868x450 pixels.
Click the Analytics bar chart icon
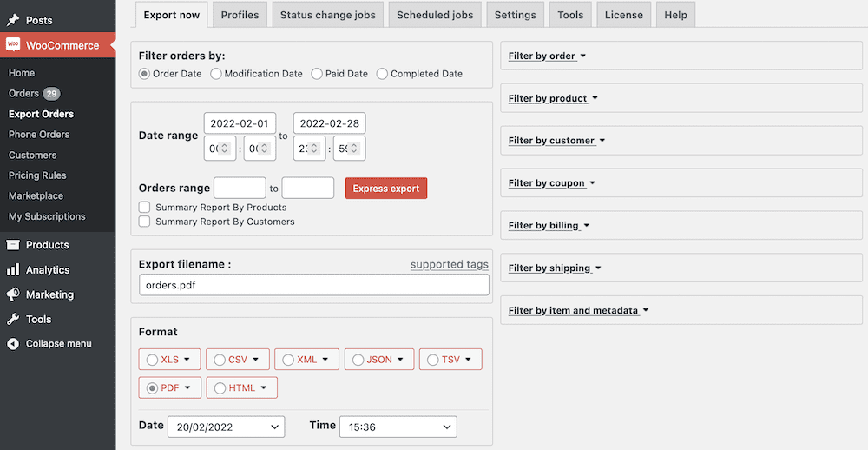[x=13, y=270]
